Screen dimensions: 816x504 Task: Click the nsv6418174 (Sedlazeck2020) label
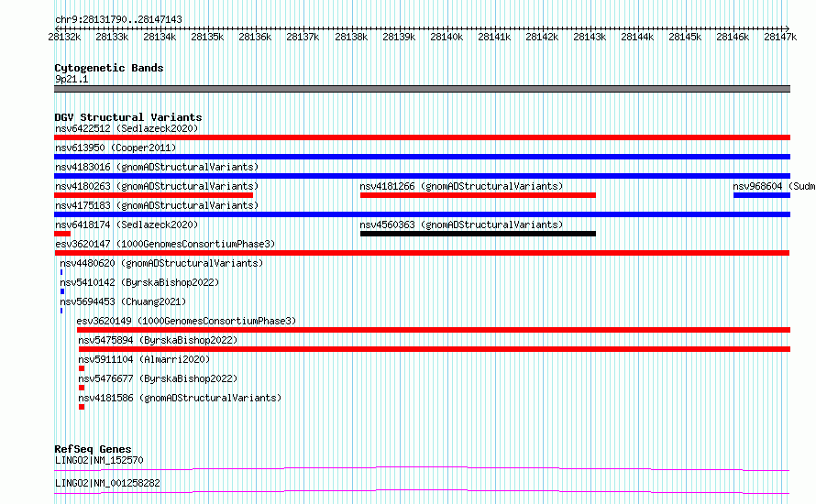[x=127, y=225]
